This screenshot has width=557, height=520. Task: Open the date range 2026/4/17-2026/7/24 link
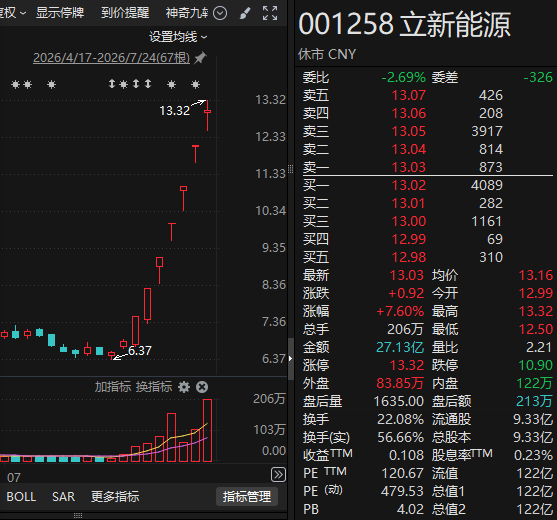[x=112, y=58]
